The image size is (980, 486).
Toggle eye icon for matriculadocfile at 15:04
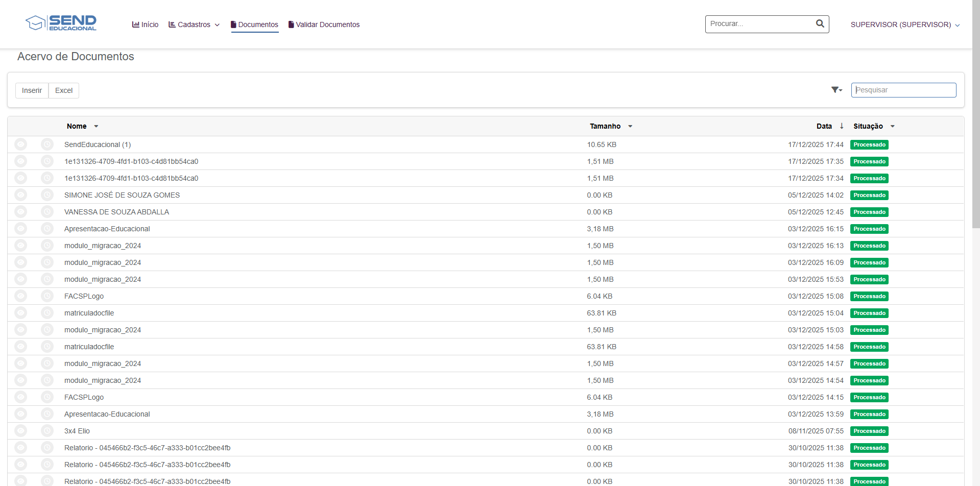point(20,313)
